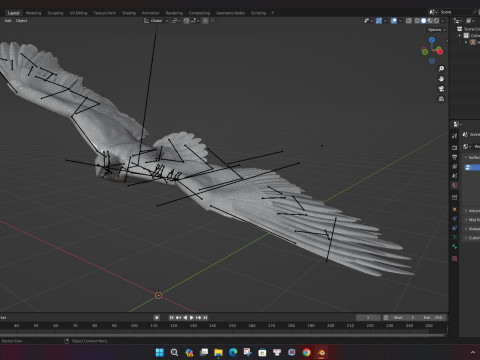Click the 3D cursor at the origin
The height and width of the screenshot is (360, 480).
(158, 295)
